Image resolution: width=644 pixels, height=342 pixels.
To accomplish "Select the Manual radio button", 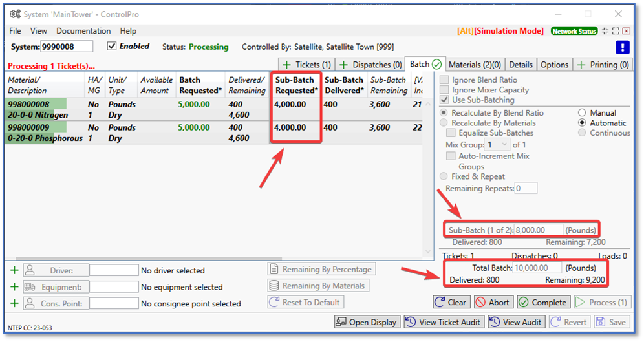I will pyautogui.click(x=582, y=113).
